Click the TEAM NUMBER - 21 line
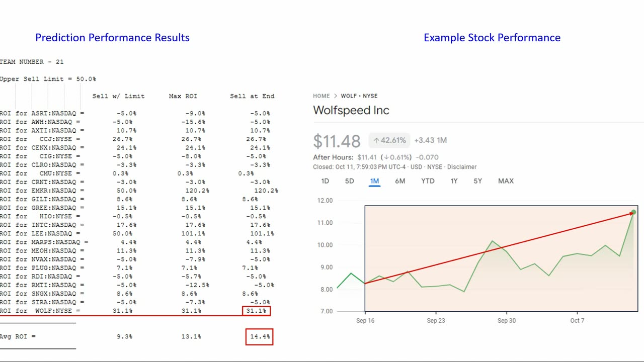 pos(32,62)
